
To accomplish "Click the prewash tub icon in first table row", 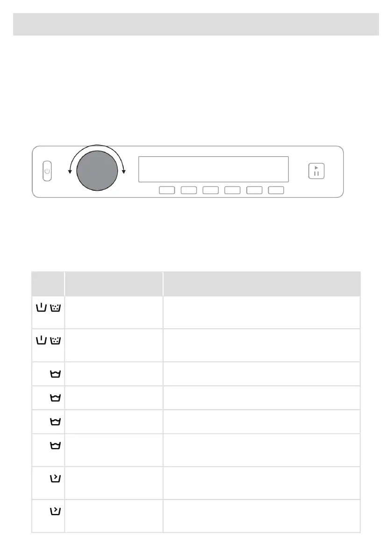I will [x=41, y=308].
